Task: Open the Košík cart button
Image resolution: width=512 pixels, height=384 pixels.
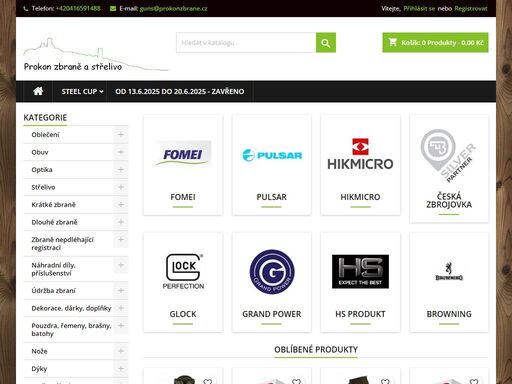Action: [435, 42]
